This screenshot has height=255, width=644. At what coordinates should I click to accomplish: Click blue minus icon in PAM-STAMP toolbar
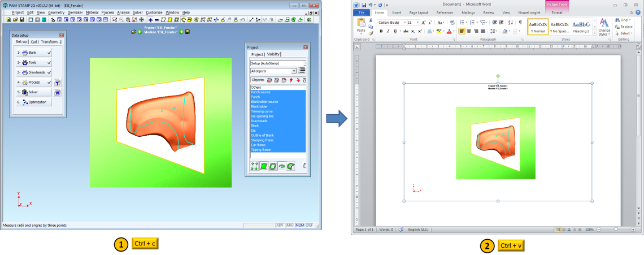157,20
